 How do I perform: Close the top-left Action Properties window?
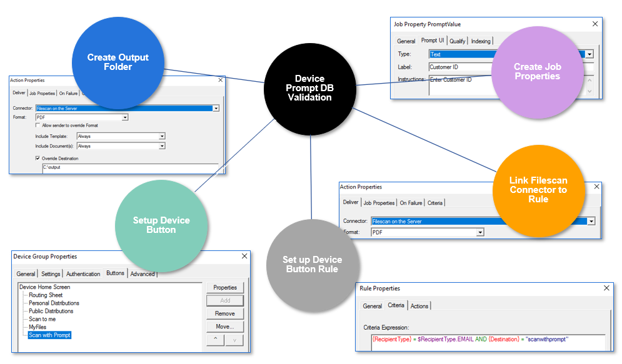221,80
